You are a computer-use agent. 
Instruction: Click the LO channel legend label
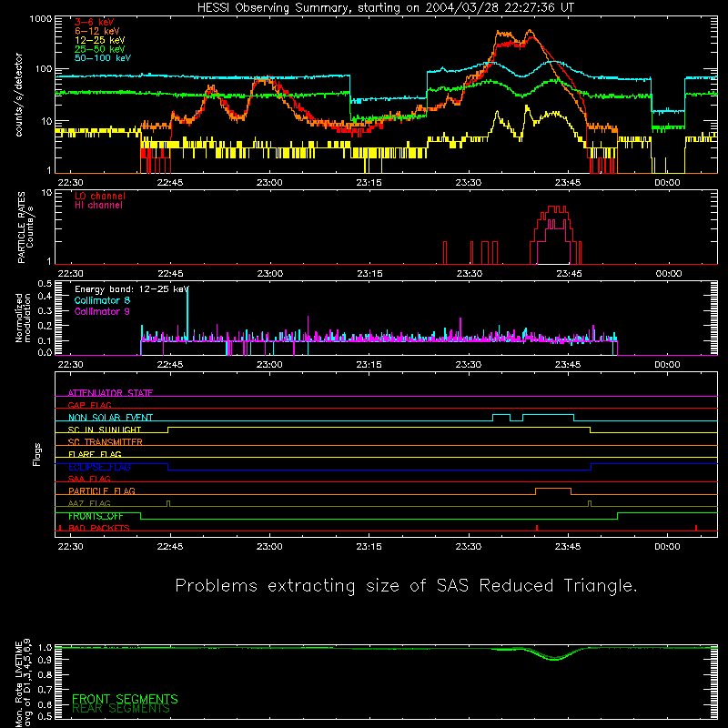click(x=100, y=196)
